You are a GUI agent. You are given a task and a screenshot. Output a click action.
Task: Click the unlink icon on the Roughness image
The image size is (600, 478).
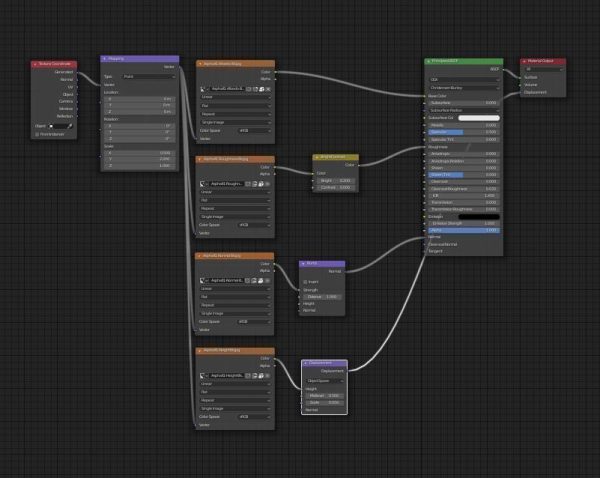267,184
